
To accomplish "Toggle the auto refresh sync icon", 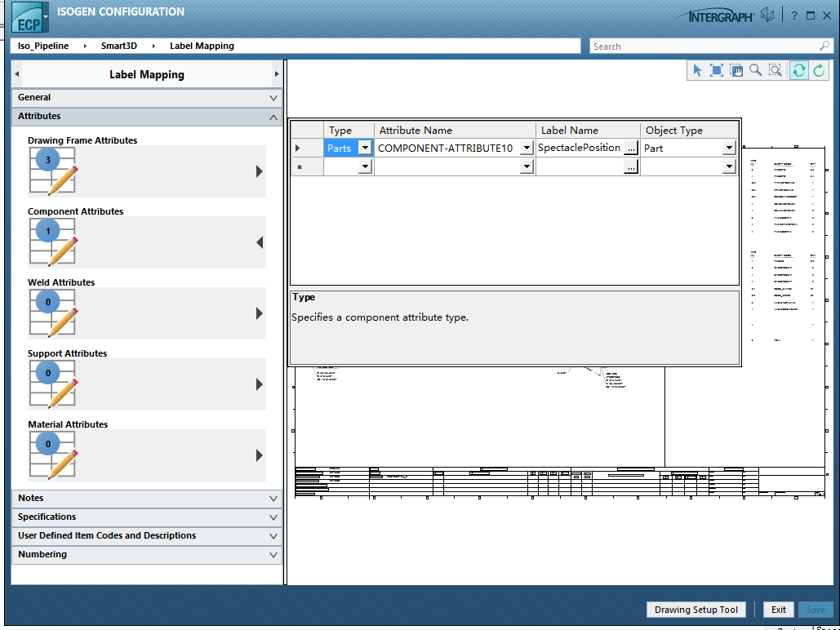I will tap(798, 70).
